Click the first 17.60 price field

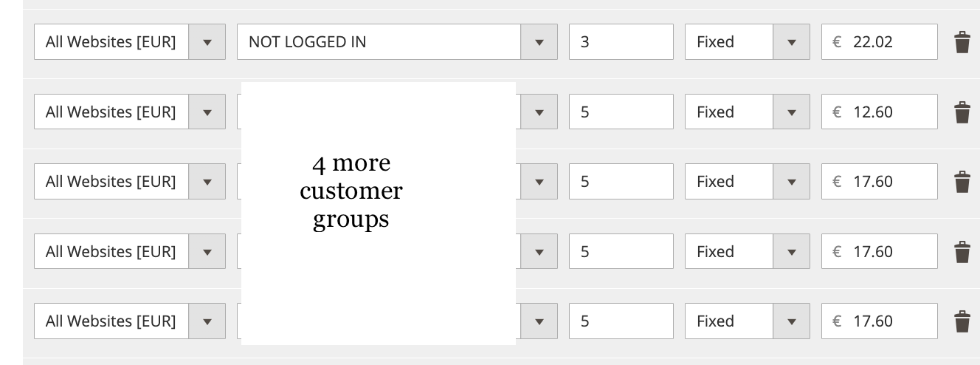coord(879,182)
